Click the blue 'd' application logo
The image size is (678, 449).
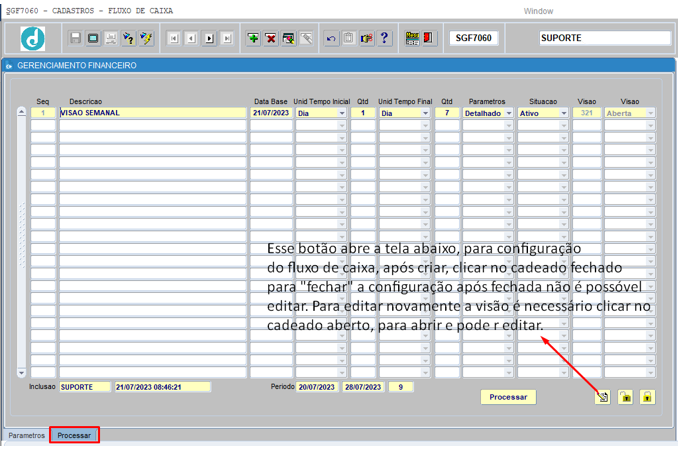tap(32, 38)
